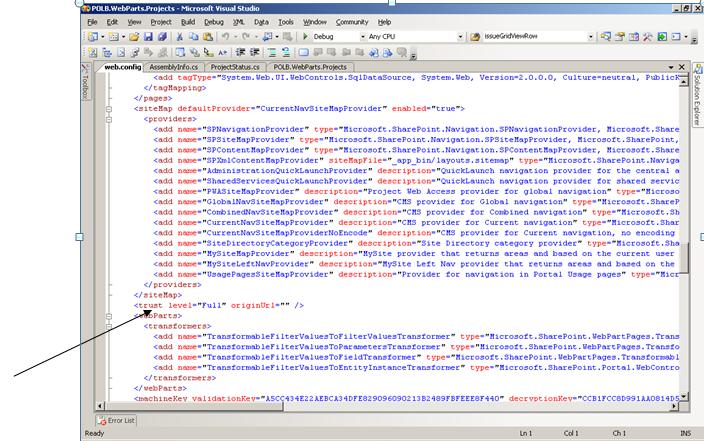Click the Navigate Backward icon

click(267, 37)
